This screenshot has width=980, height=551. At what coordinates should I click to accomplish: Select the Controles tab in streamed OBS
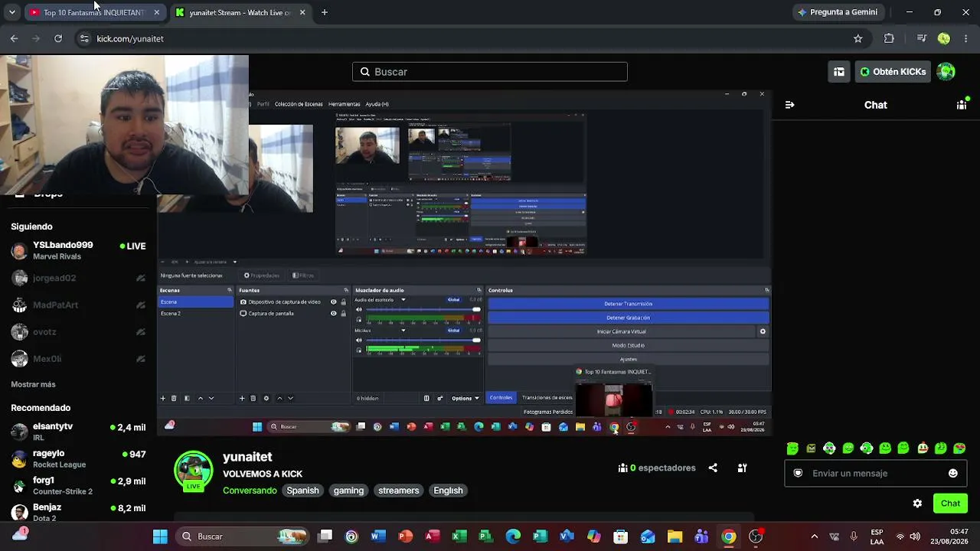501,398
